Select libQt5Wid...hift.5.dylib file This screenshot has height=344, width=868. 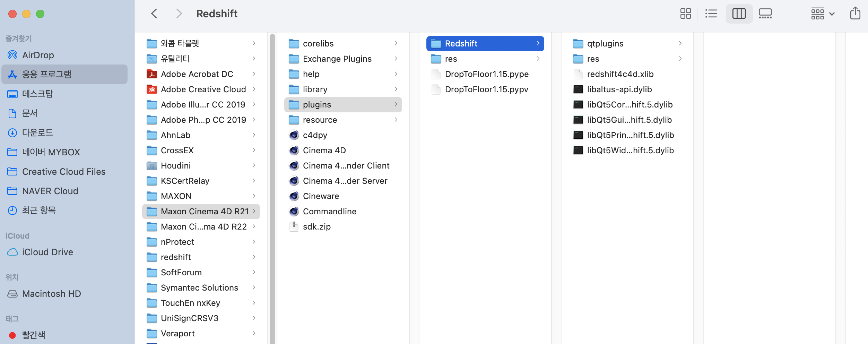click(x=627, y=150)
